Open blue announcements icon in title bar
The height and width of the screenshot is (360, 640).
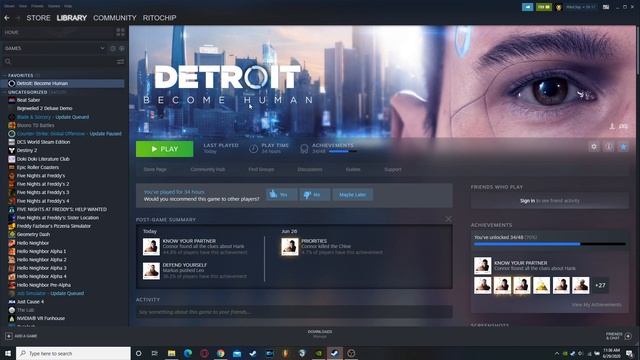pyautogui.click(x=527, y=7)
